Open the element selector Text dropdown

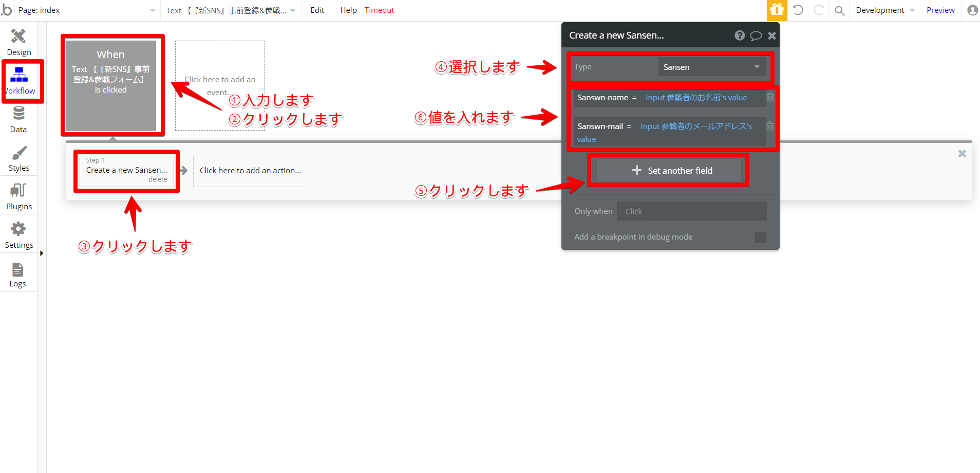[230, 10]
